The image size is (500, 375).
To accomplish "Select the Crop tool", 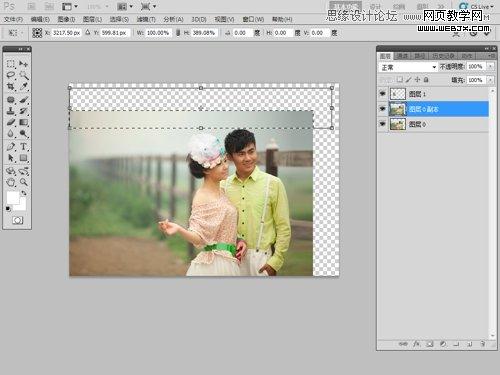I will coord(11,87).
